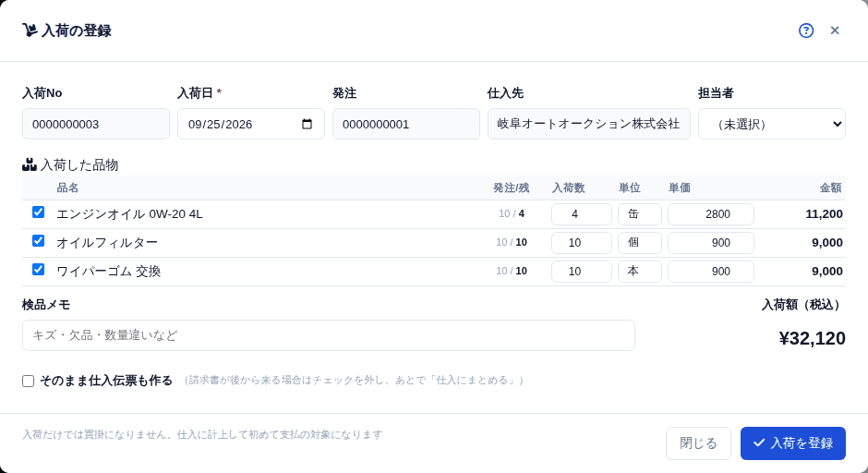
Task: Click the total ¥32,120
Action: 812,338
